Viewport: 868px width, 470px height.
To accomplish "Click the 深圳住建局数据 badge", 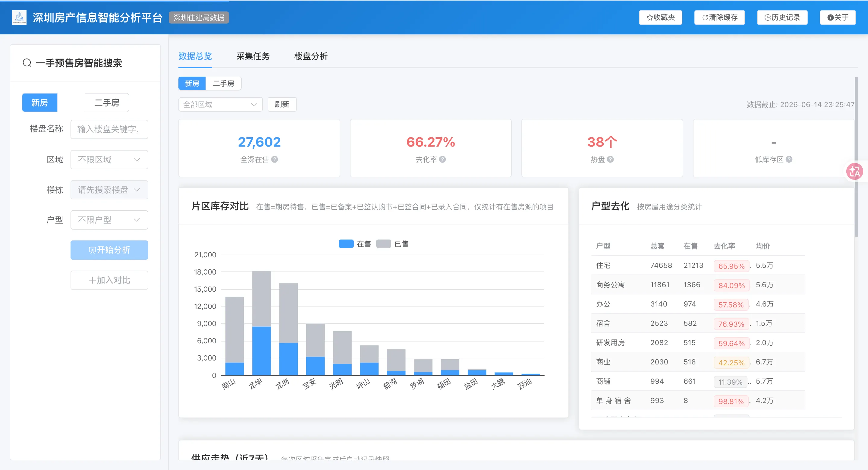I will [x=199, y=17].
